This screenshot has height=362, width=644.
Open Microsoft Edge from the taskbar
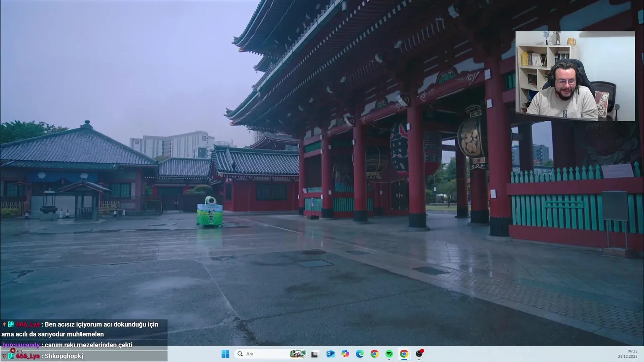pyautogui.click(x=360, y=354)
